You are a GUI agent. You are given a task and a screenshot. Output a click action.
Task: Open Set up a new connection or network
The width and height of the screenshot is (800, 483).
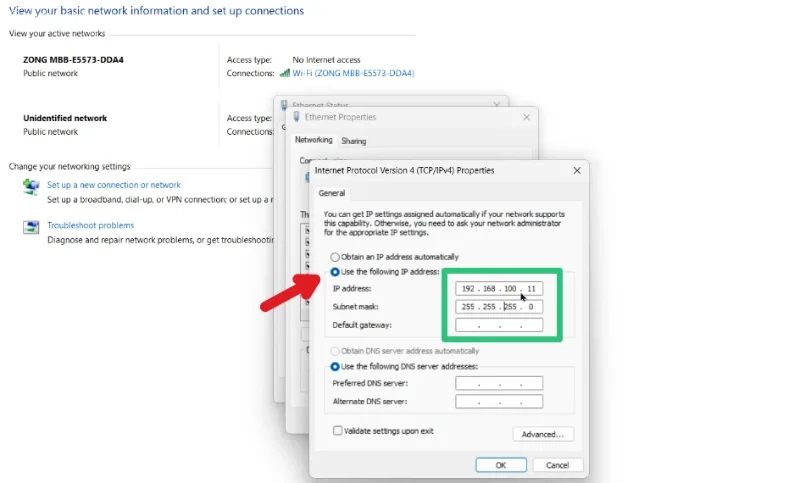click(x=114, y=185)
